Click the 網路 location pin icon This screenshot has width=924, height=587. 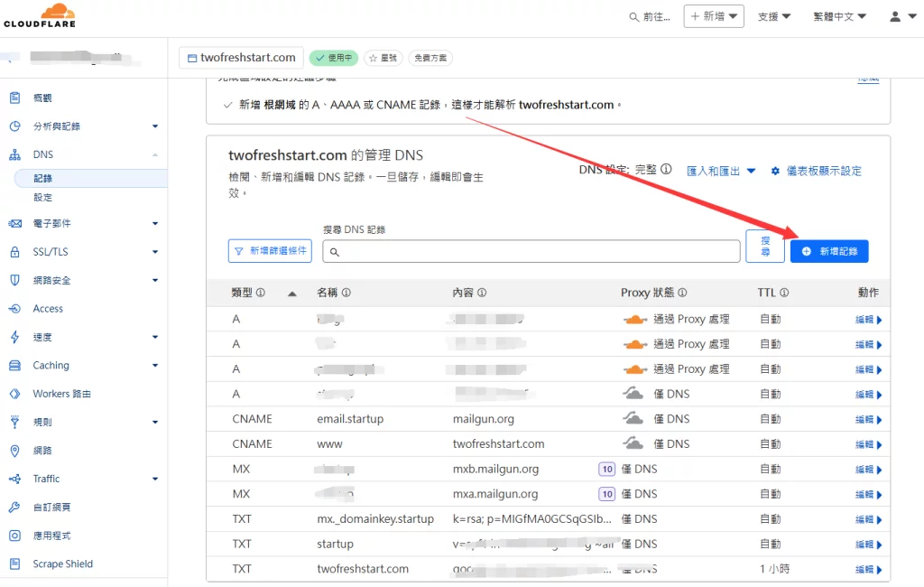tap(14, 450)
